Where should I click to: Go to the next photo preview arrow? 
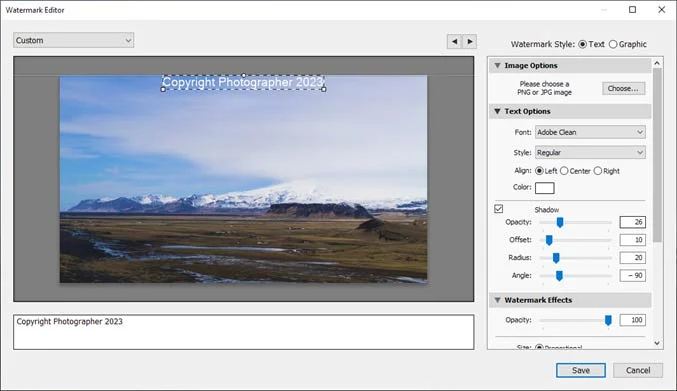(470, 41)
